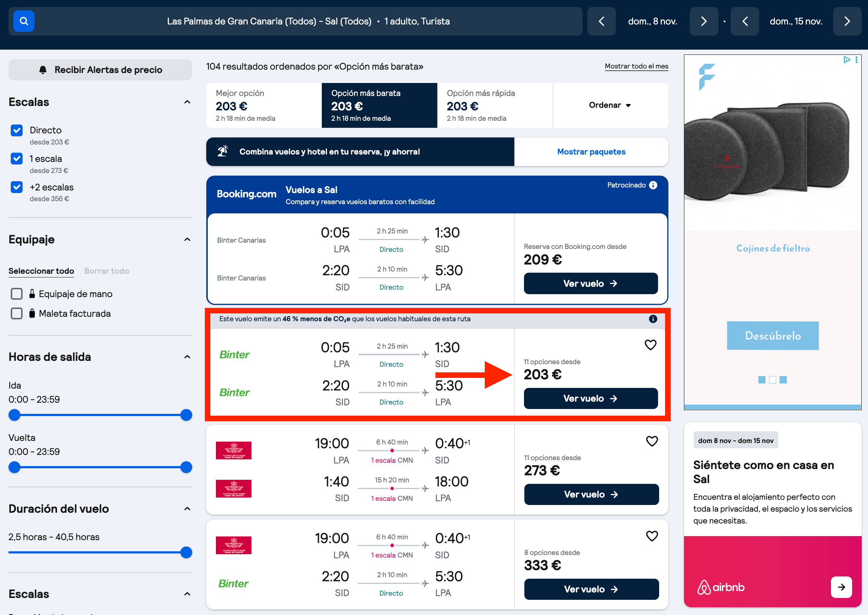
Task: Collapse the Escalas filter section
Action: (187, 102)
